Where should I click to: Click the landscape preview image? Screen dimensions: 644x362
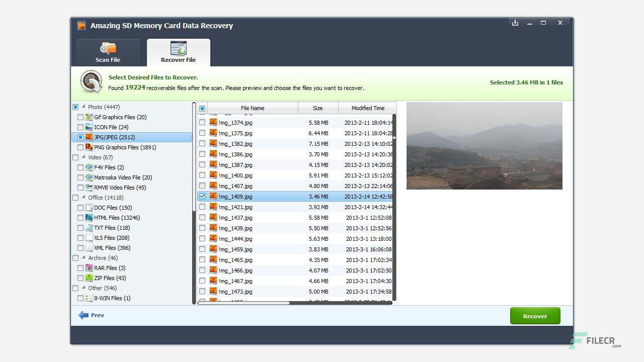[x=484, y=146]
